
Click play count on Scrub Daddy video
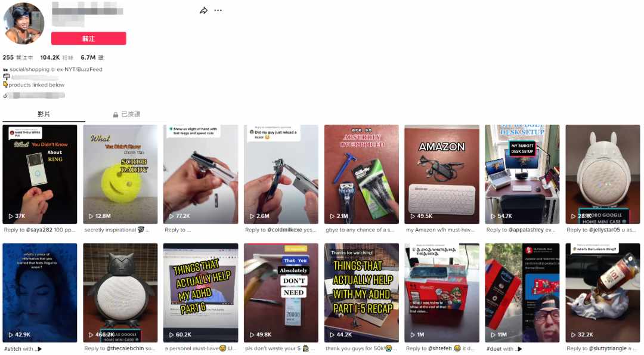tap(103, 216)
